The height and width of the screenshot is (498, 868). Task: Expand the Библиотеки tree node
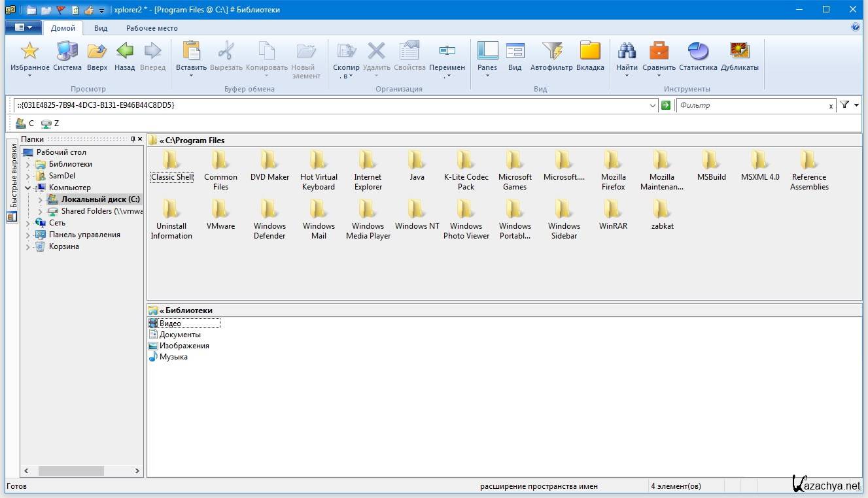[28, 165]
